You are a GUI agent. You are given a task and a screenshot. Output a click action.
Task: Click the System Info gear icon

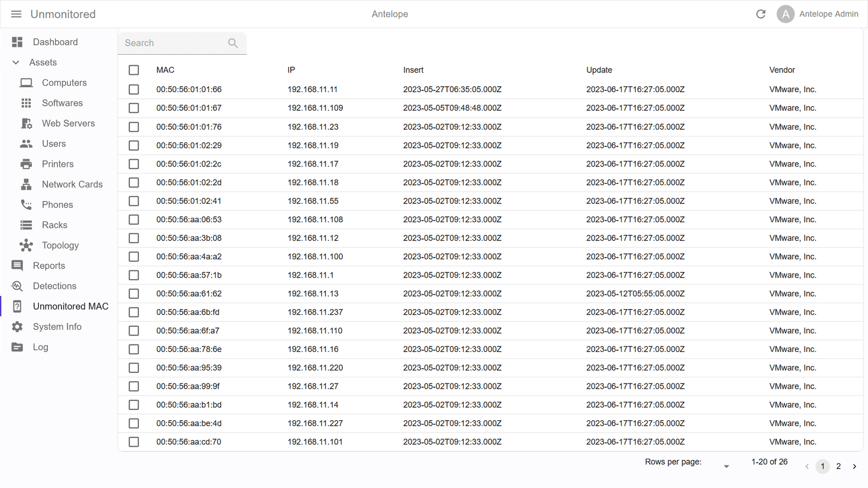17,326
